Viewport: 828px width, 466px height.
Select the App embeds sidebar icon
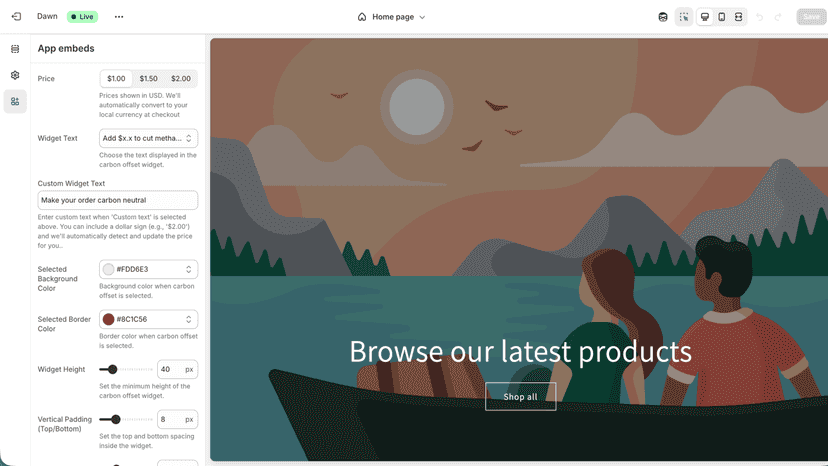click(x=15, y=101)
